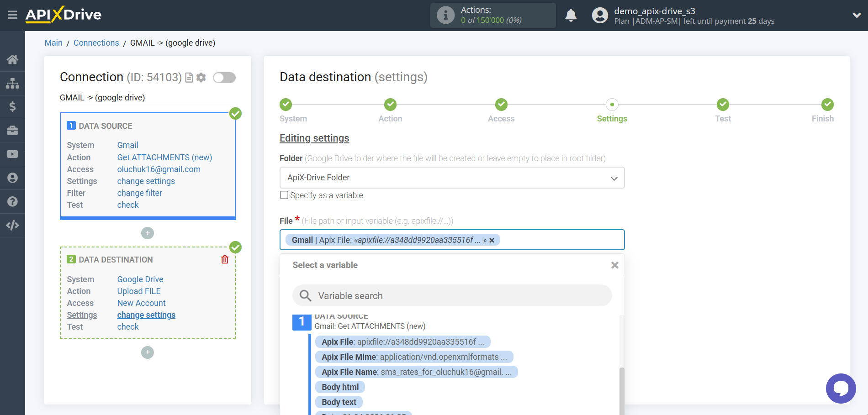Click the variable search magnifier icon

click(305, 296)
